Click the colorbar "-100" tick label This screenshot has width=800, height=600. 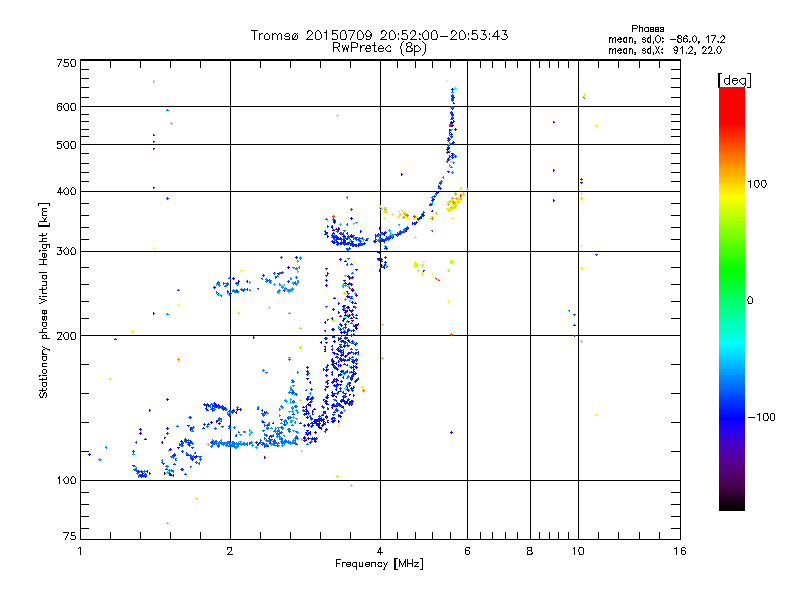[761, 417]
